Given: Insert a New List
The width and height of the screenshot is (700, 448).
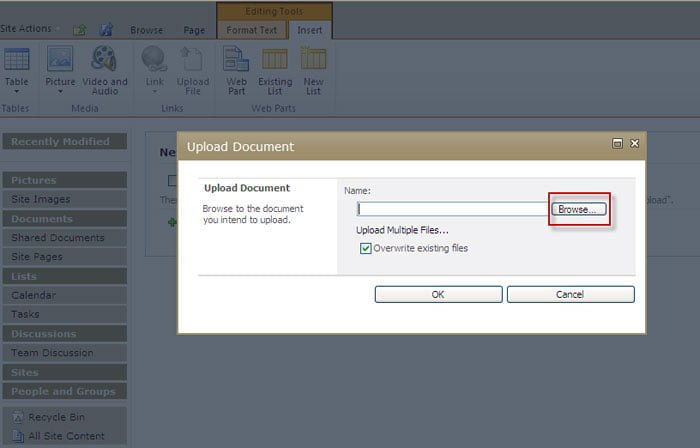Looking at the screenshot, I should (313, 71).
